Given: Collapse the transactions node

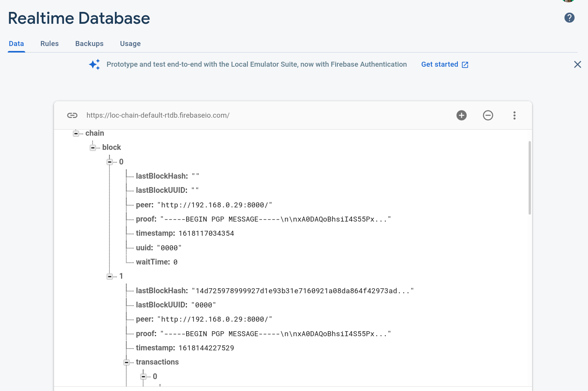Looking at the screenshot, I should [126, 362].
